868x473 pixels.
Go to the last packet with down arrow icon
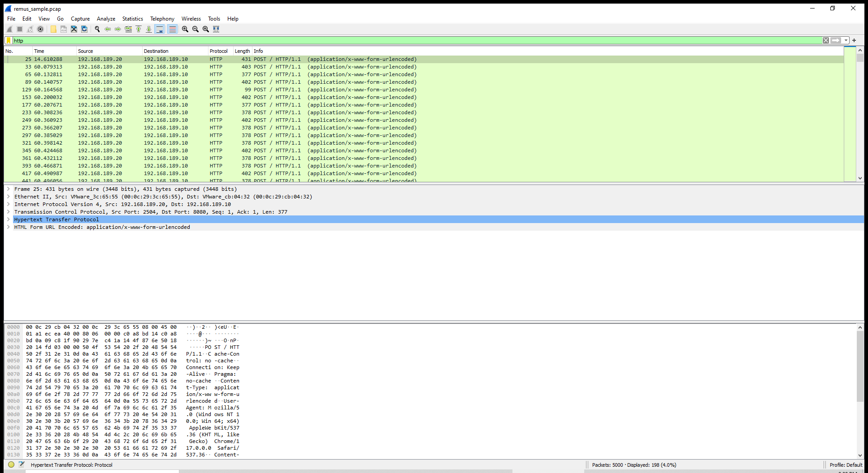pos(148,29)
